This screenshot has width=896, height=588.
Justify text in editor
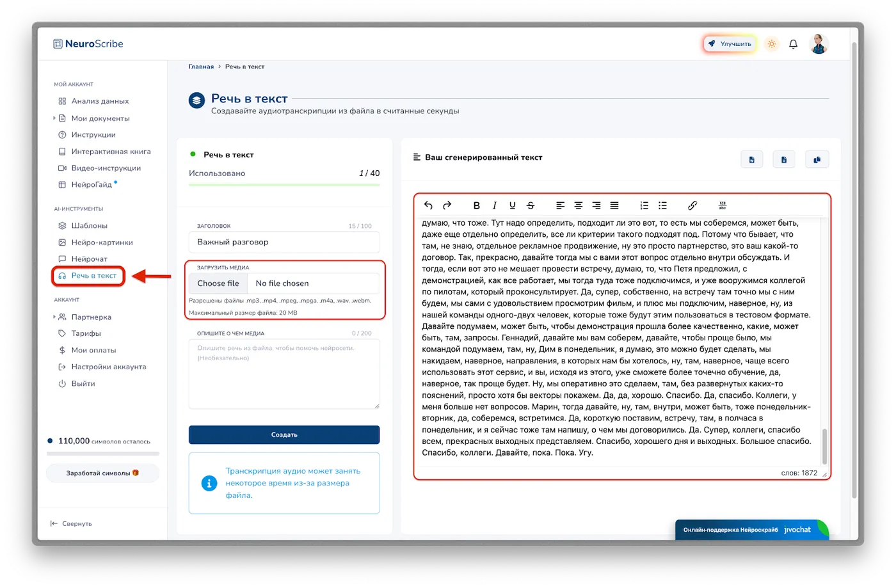click(x=614, y=205)
